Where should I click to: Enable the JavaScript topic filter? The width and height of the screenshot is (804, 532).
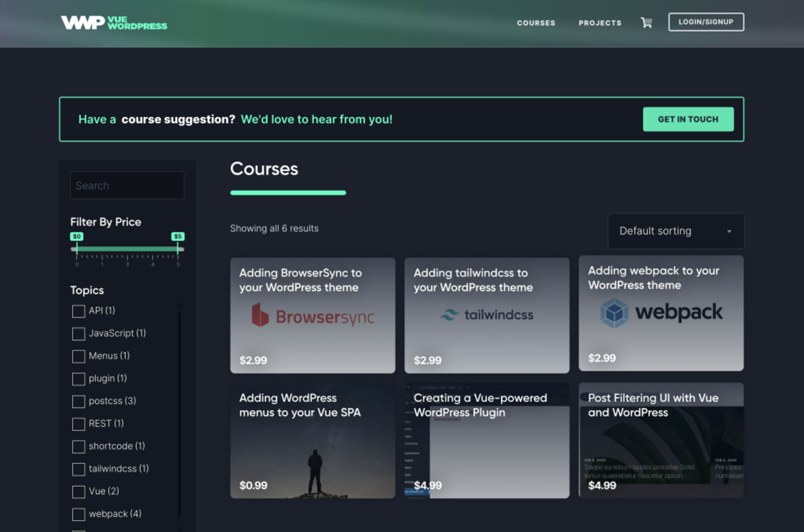click(x=79, y=334)
